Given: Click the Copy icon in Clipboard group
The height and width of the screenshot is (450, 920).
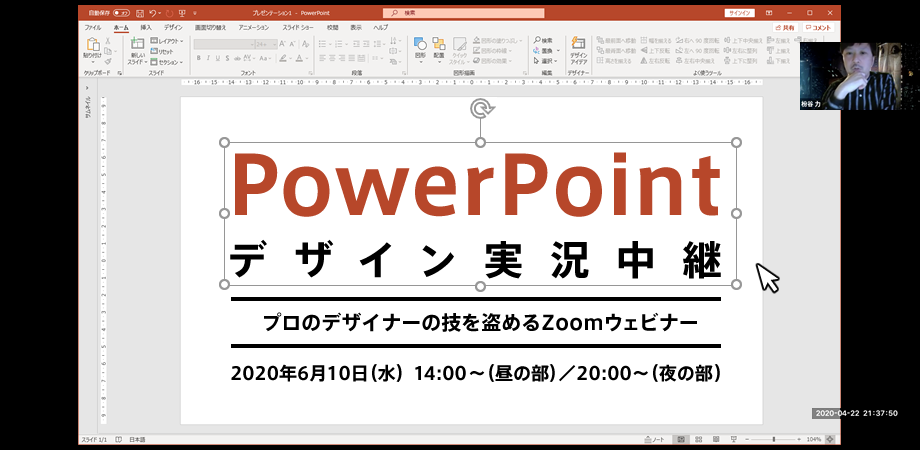Looking at the screenshot, I should [108, 51].
